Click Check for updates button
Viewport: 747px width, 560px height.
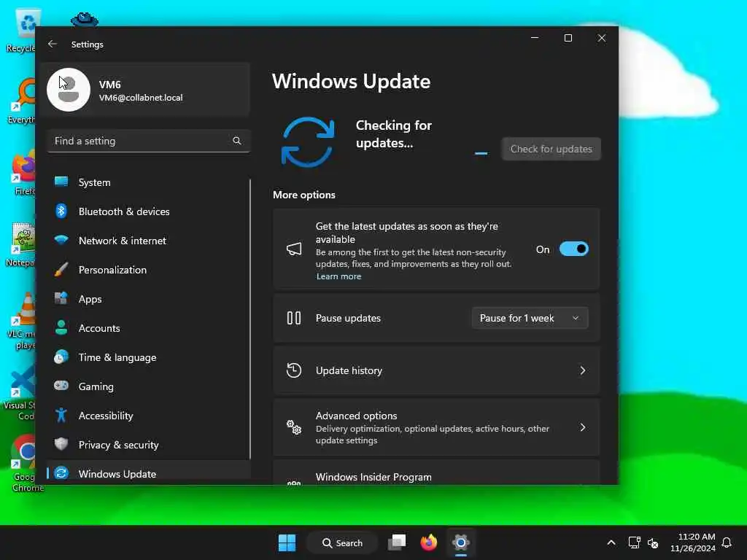(x=551, y=149)
